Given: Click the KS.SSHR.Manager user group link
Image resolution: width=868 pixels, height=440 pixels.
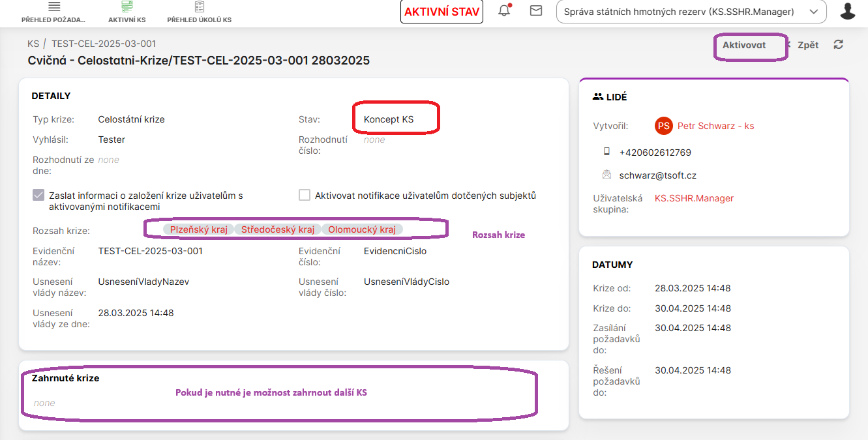Looking at the screenshot, I should point(694,198).
